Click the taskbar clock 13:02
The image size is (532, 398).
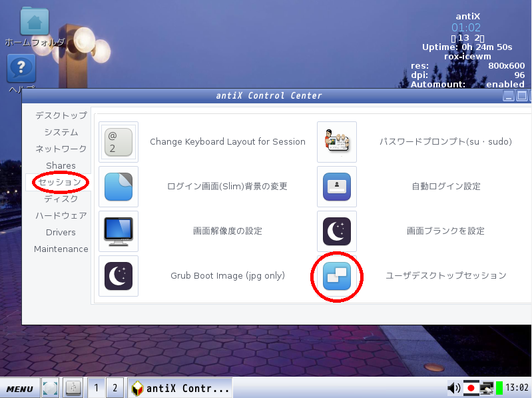coord(517,387)
